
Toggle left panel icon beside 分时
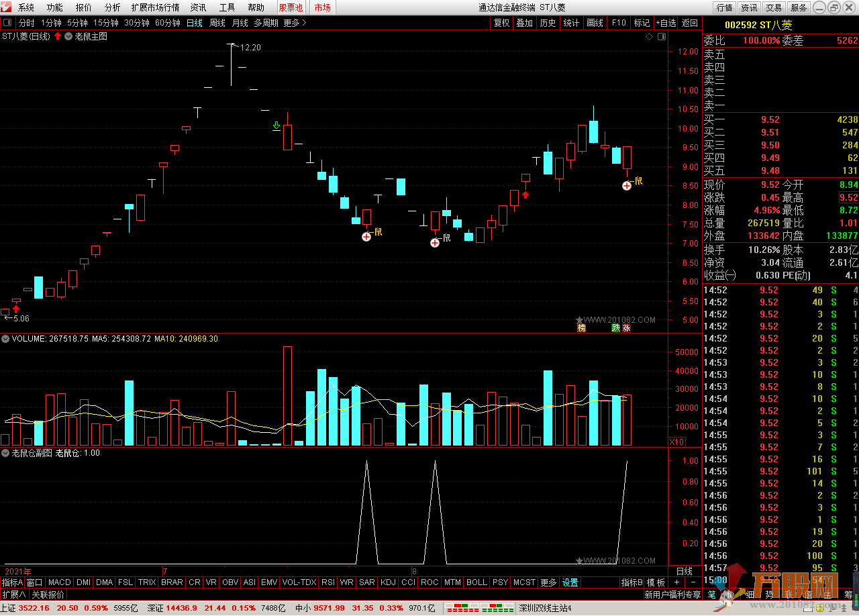(x=8, y=23)
